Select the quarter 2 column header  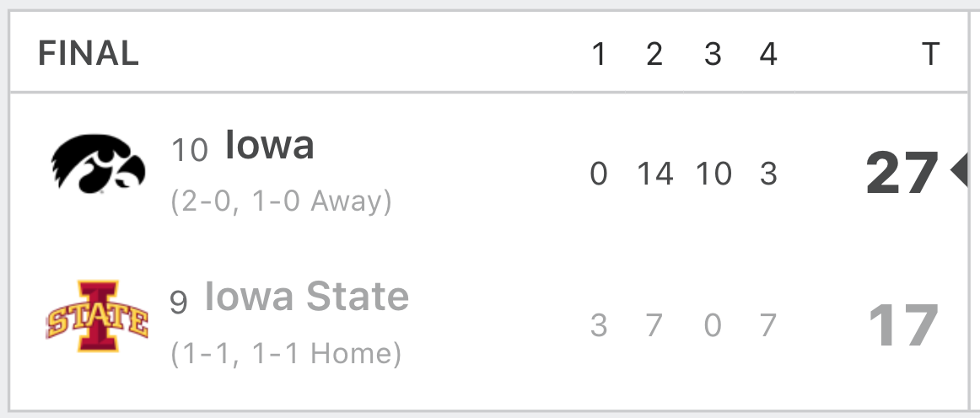pyautogui.click(x=654, y=54)
